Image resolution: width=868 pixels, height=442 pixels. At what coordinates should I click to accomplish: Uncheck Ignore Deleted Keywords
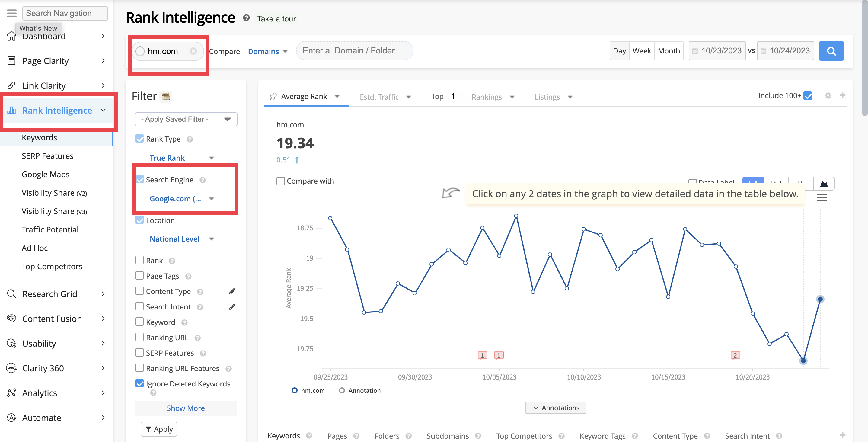139,383
